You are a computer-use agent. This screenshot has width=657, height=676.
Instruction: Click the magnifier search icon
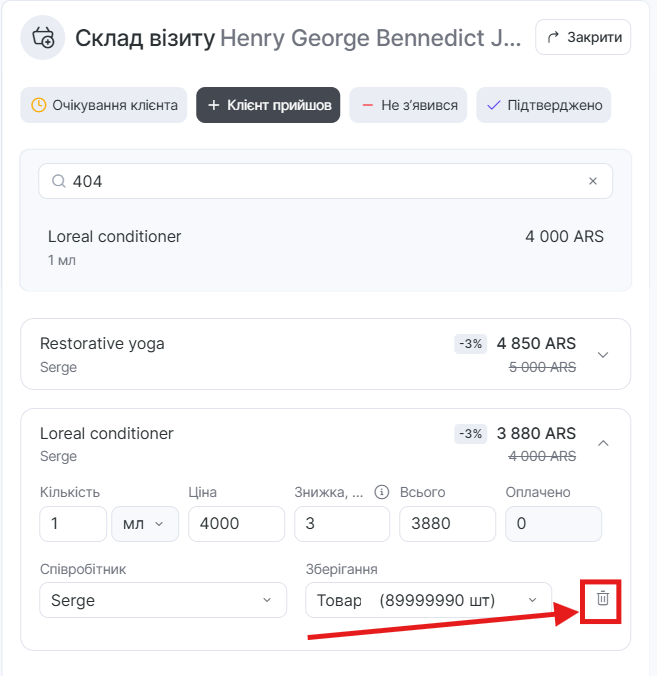click(58, 181)
